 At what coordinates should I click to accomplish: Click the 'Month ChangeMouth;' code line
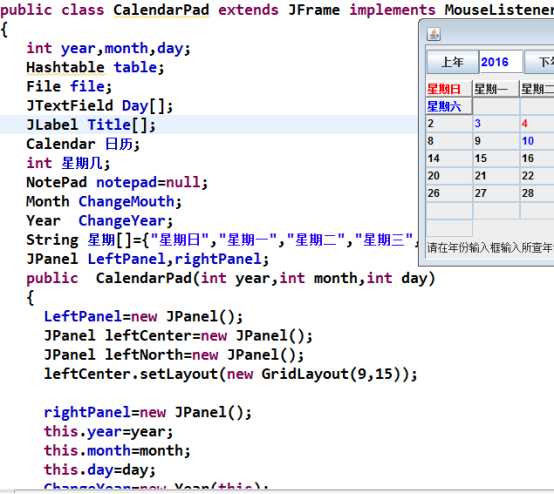pyautogui.click(x=104, y=201)
